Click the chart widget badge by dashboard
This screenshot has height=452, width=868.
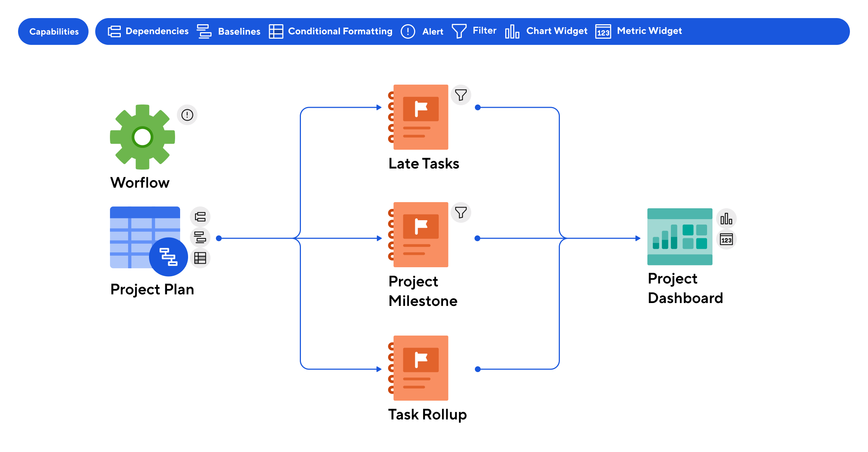[x=726, y=218]
